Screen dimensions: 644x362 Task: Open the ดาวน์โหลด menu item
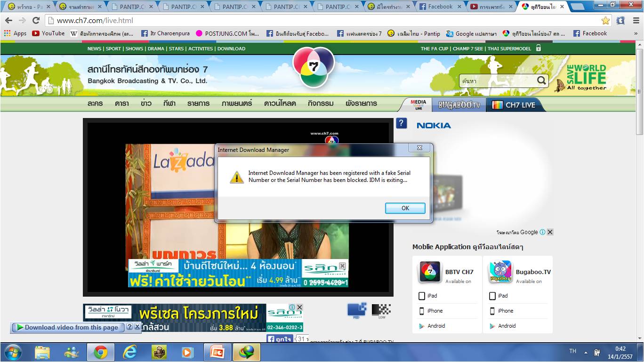coord(280,103)
